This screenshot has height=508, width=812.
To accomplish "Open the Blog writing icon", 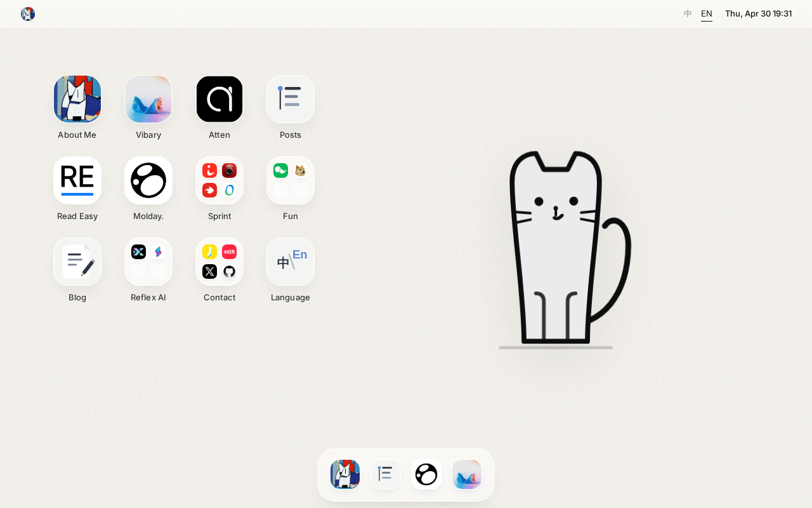I will point(77,262).
